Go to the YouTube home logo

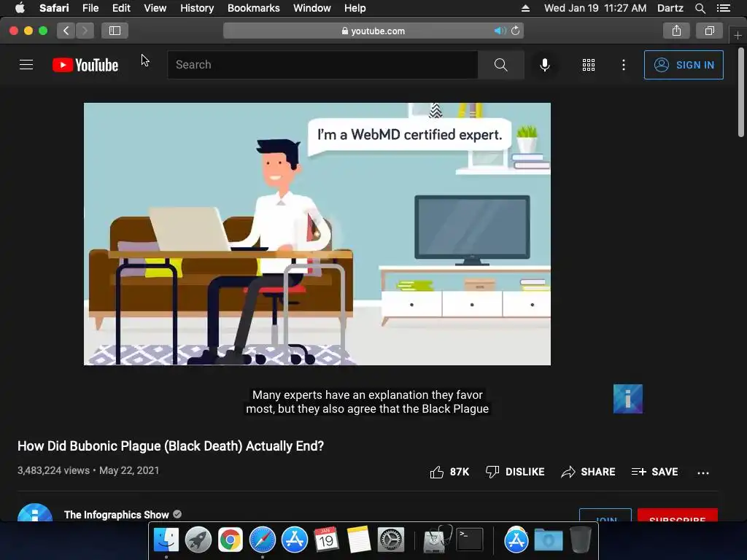coord(85,65)
